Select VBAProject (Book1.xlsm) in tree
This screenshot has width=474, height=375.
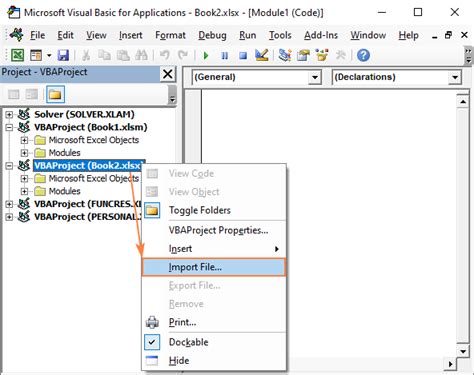[x=91, y=127]
